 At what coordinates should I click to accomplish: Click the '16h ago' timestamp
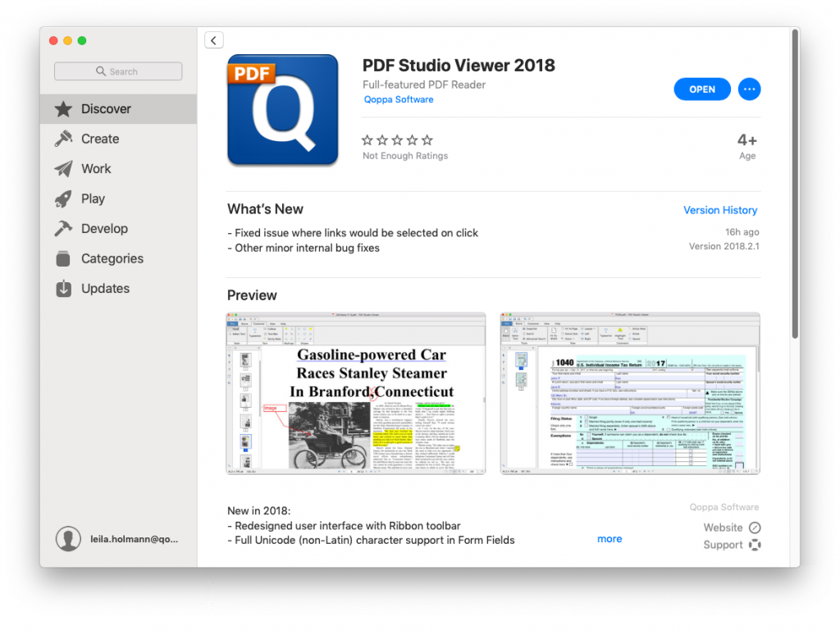click(x=742, y=232)
